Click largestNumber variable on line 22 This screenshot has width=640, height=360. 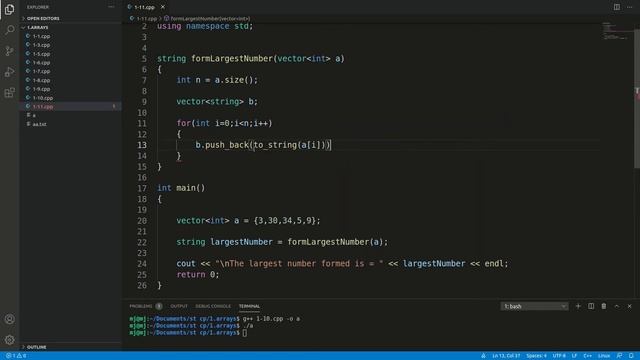241,242
